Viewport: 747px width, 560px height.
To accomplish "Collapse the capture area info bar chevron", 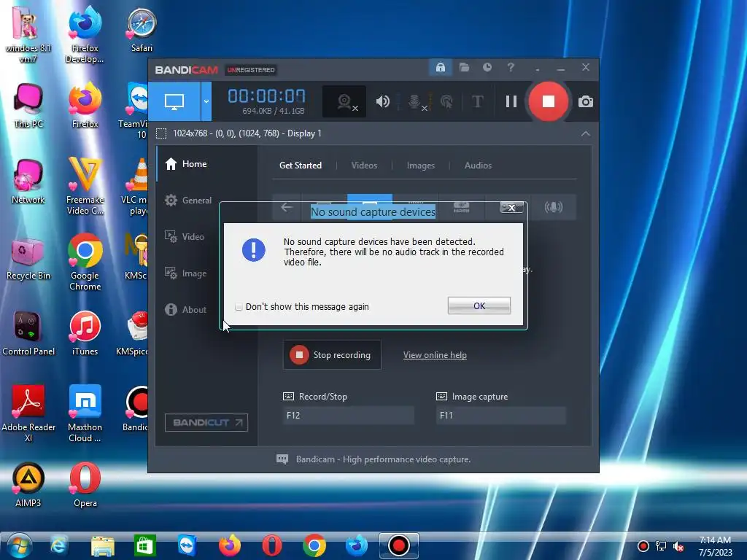I will (x=586, y=134).
